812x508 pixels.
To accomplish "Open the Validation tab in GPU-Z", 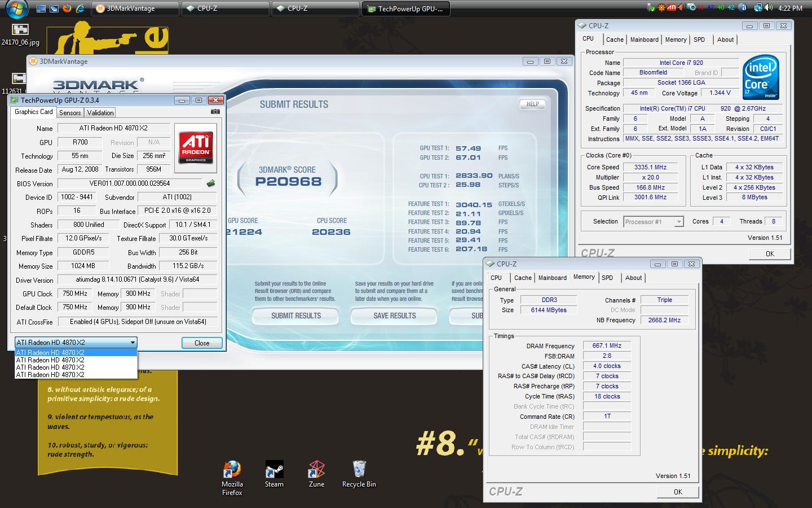I will [x=100, y=113].
